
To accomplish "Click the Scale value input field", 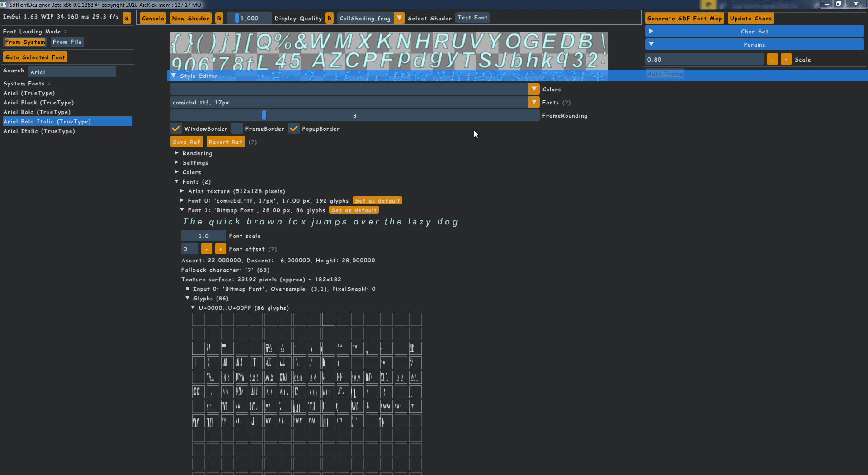I will pos(704,59).
